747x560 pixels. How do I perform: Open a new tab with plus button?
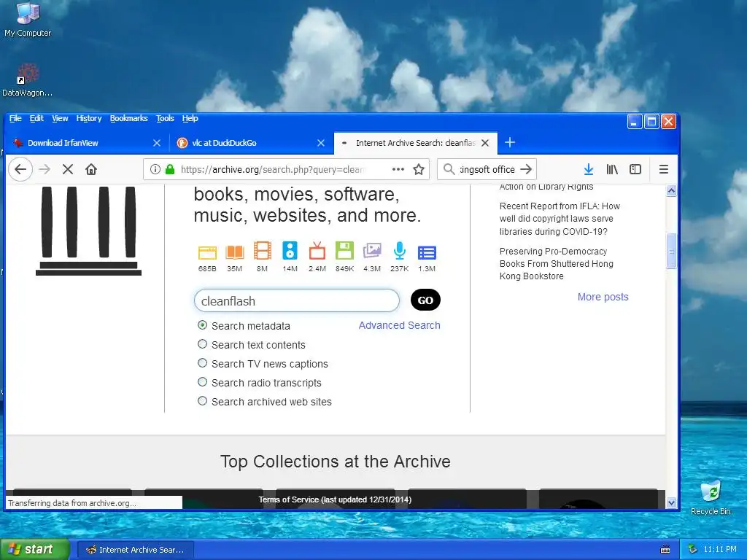coord(510,142)
